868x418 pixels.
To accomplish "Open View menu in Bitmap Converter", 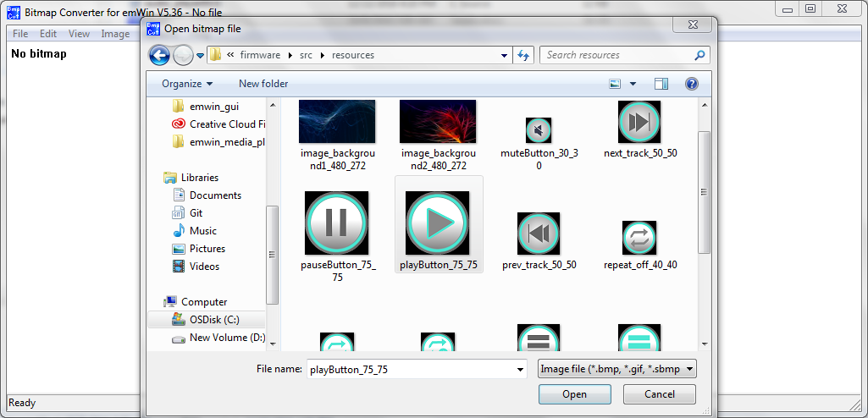I will [x=79, y=34].
